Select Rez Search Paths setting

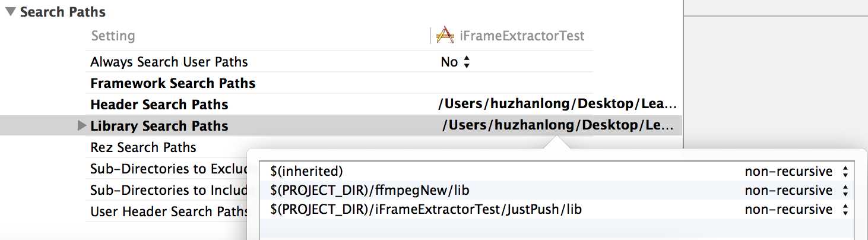pyautogui.click(x=143, y=147)
